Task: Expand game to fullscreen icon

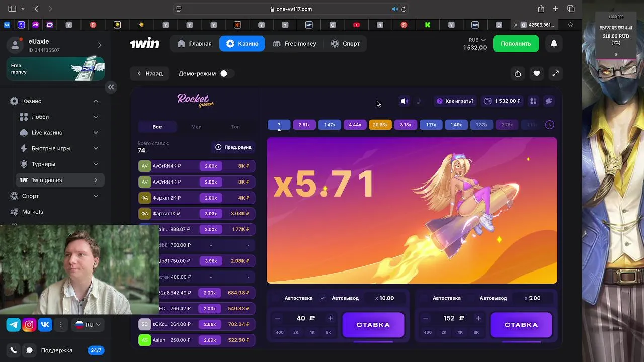Action: tap(555, 73)
